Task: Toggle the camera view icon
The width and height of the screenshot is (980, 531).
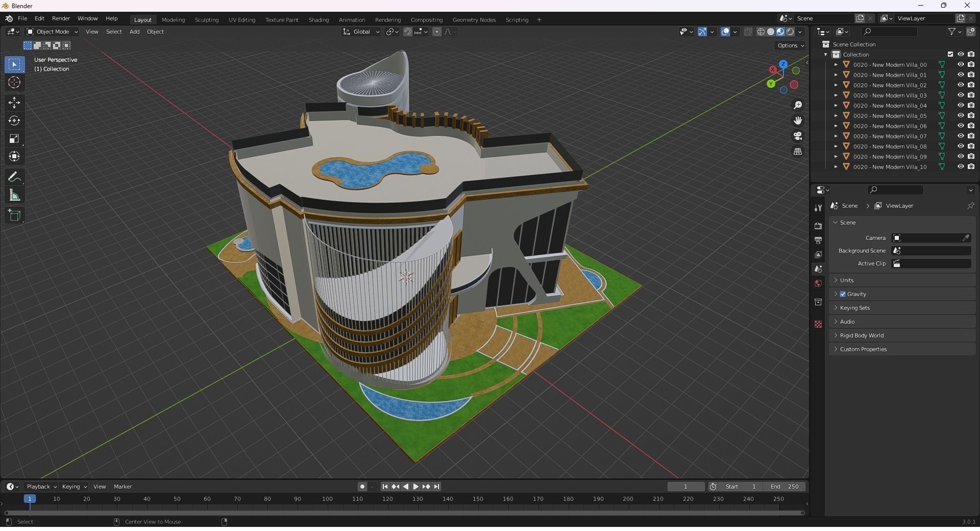Action: click(797, 136)
